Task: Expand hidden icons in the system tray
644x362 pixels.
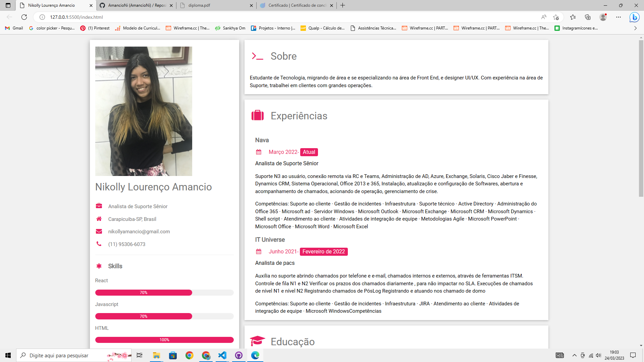Action: coord(574,355)
